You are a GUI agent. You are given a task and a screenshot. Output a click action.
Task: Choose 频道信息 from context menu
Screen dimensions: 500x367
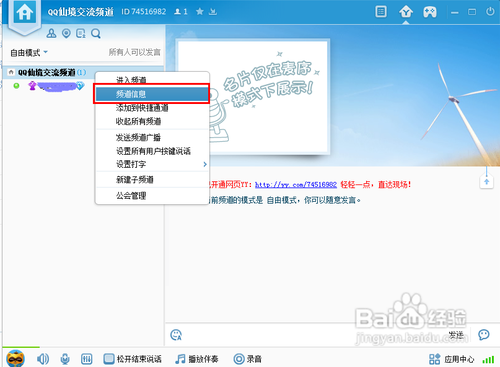pos(152,94)
